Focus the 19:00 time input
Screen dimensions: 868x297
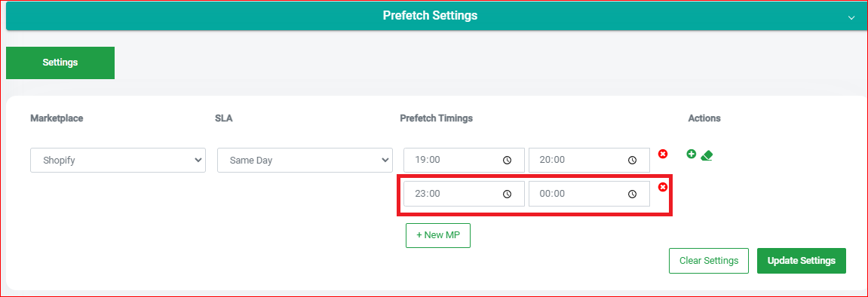pos(464,160)
